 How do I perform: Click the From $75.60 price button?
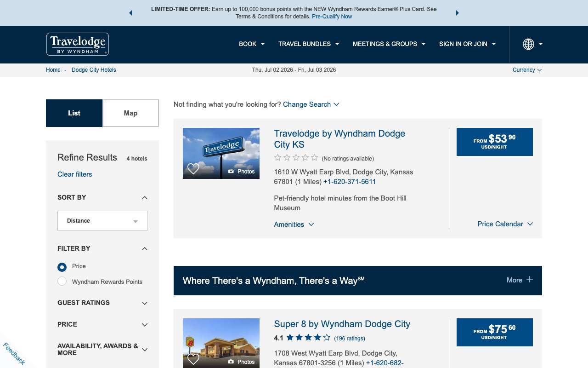pyautogui.click(x=495, y=332)
